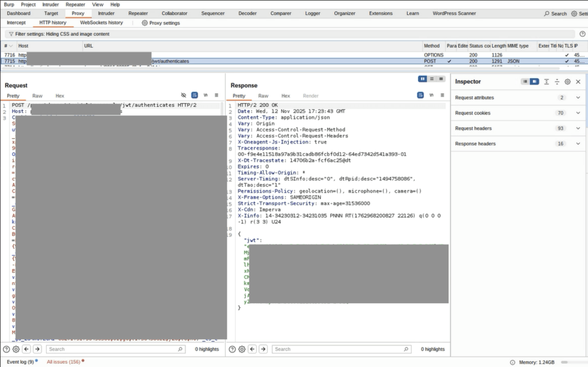Open the WebSockets history tab
588x367 pixels.
(101, 23)
